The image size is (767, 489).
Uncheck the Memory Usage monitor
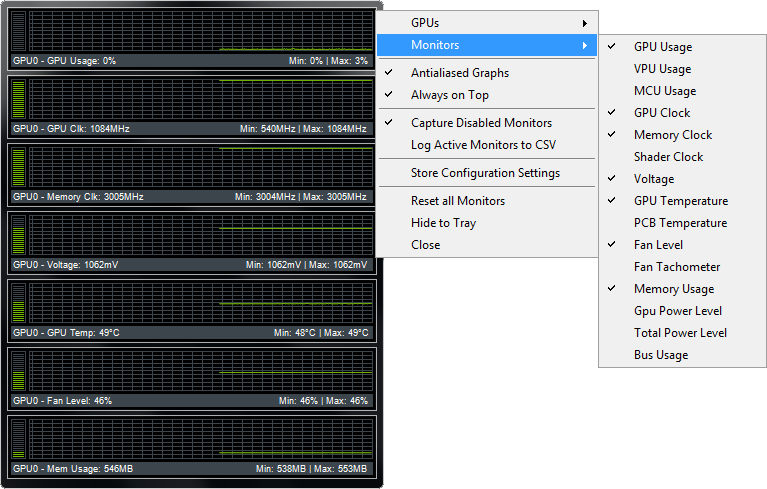pos(682,289)
